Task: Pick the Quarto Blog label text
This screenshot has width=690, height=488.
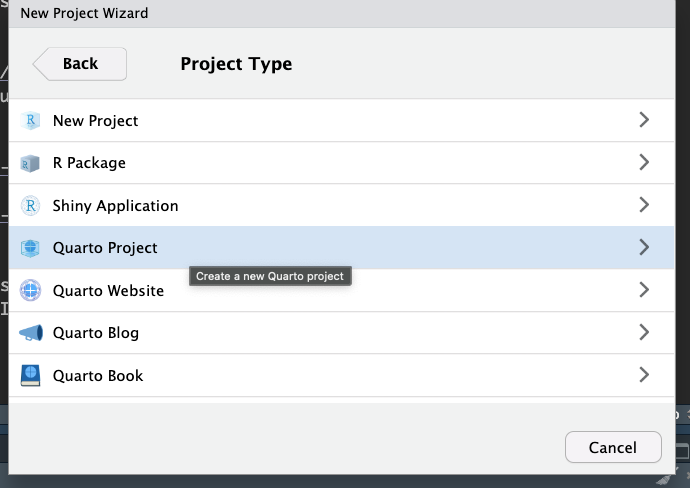Action: pyautogui.click(x=95, y=333)
